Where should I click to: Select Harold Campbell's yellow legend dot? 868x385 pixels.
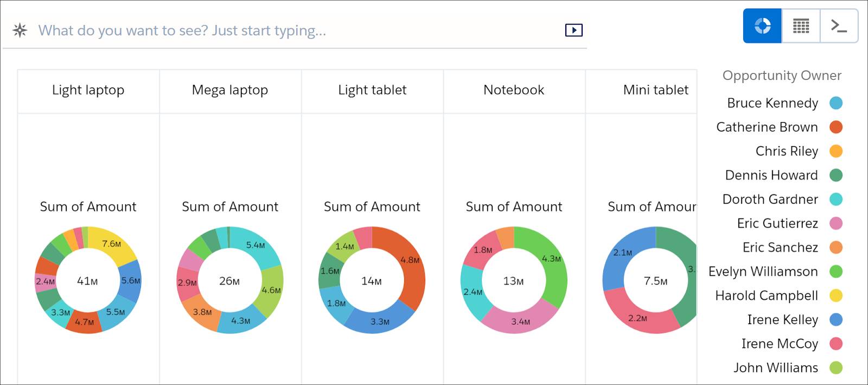pyautogui.click(x=836, y=295)
